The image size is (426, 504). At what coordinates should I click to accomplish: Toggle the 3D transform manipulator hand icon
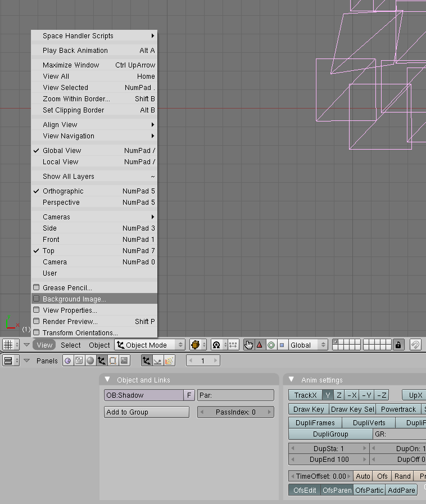point(248,345)
